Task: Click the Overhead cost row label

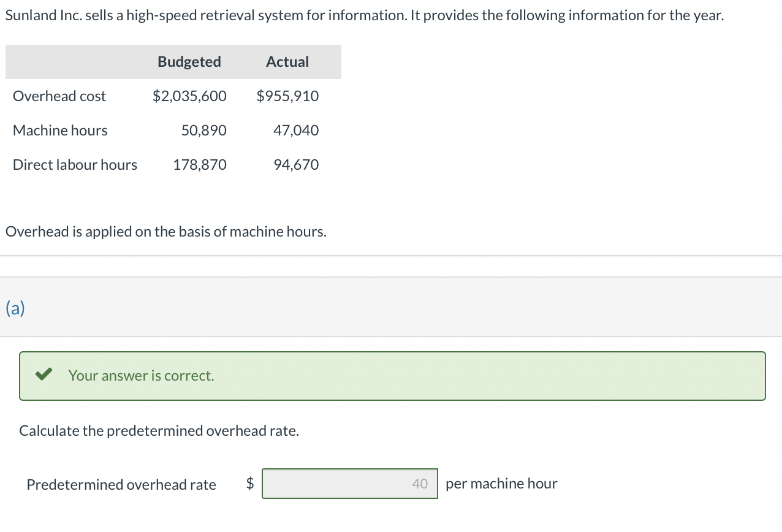Action: click(59, 96)
